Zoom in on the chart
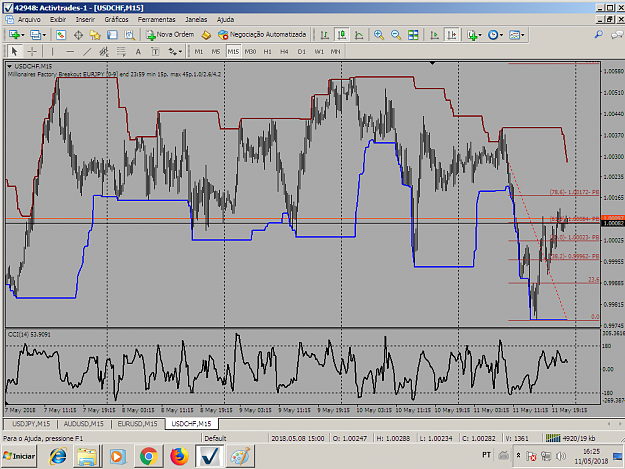The image size is (625, 469). tap(379, 35)
